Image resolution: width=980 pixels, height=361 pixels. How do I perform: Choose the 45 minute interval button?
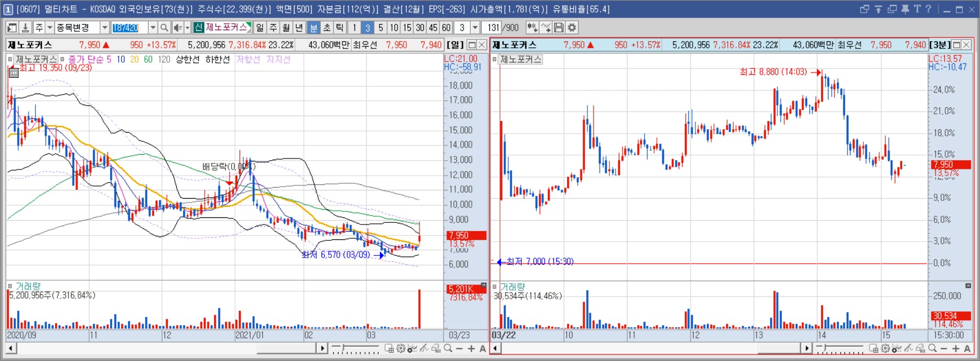[433, 28]
